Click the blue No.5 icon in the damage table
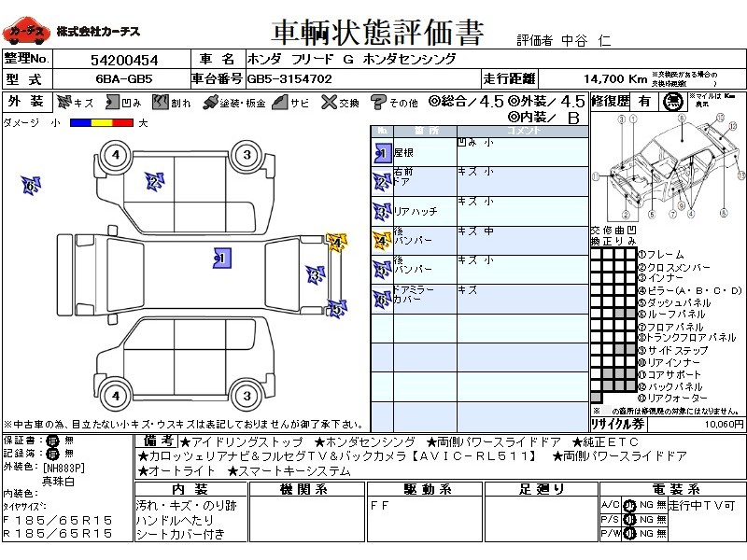747x560 pixels. pyautogui.click(x=382, y=270)
